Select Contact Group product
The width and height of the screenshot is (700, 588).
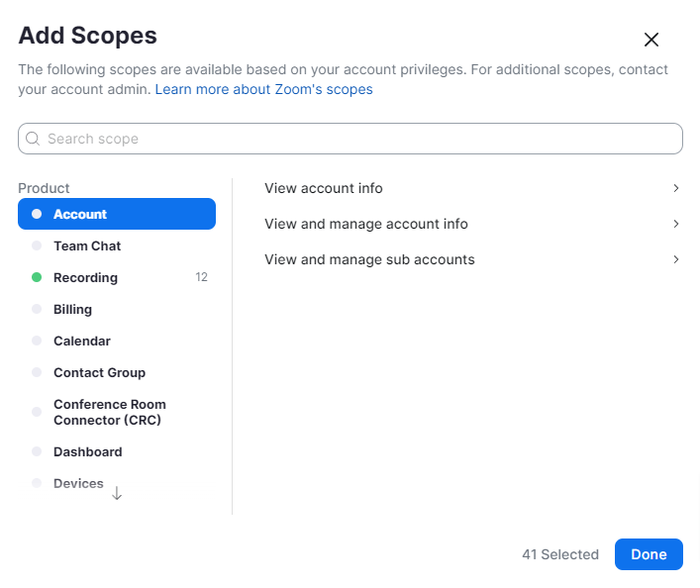tap(99, 372)
